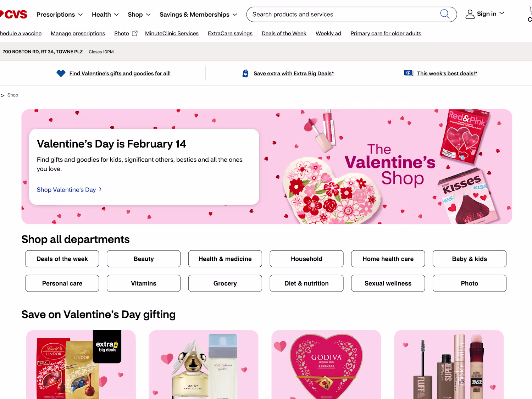Open the Shop navigation menu
Screen dimensions: 532x399
point(139,15)
